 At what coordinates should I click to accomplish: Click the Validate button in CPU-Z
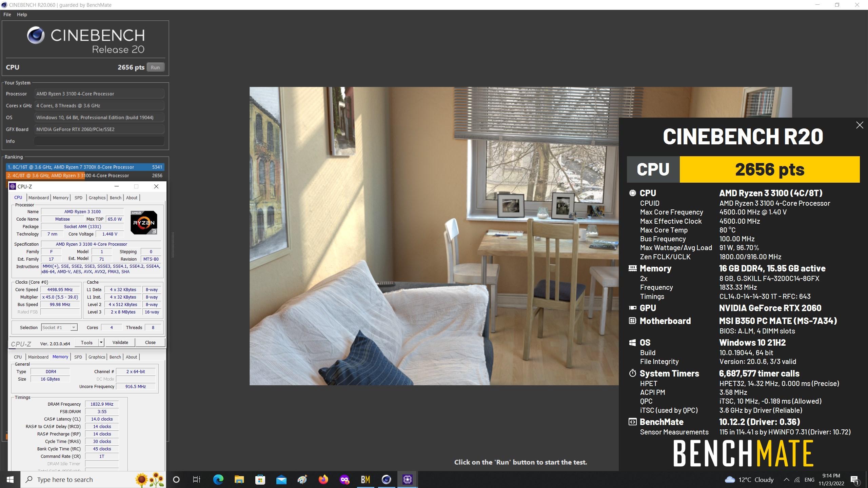click(120, 343)
